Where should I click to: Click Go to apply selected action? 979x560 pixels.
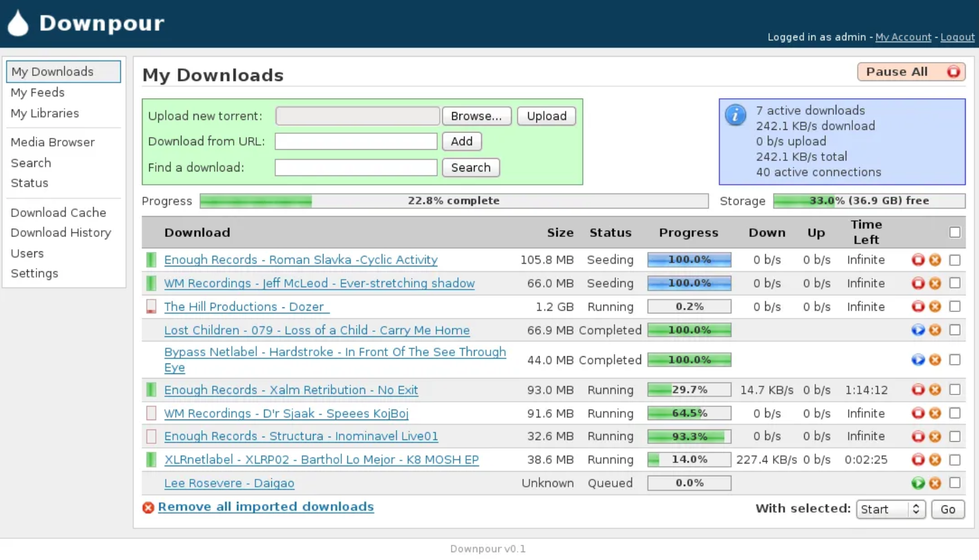(948, 509)
